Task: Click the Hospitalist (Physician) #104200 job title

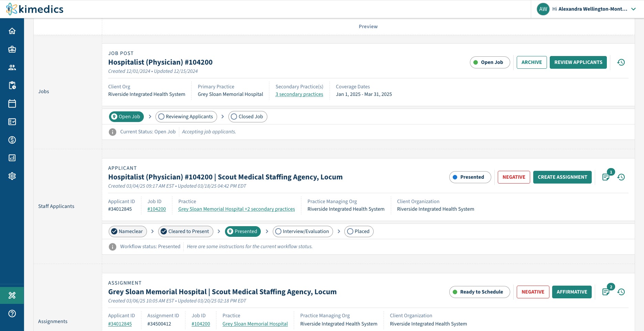Action: click(x=160, y=62)
